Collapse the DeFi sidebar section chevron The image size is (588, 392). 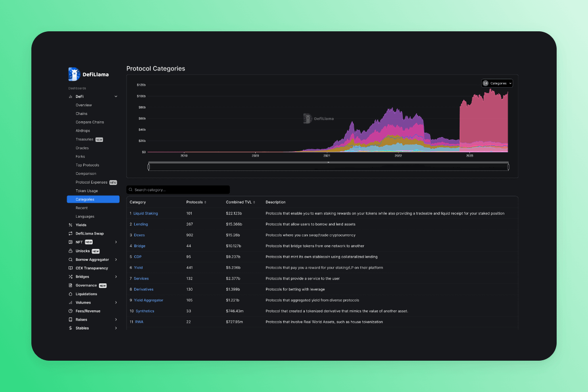click(x=116, y=97)
